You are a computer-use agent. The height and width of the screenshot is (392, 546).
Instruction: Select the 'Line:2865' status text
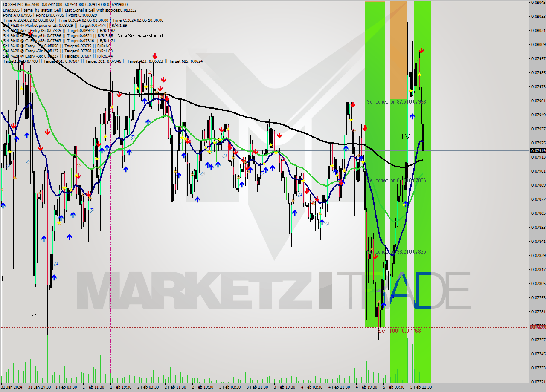click(x=12, y=9)
